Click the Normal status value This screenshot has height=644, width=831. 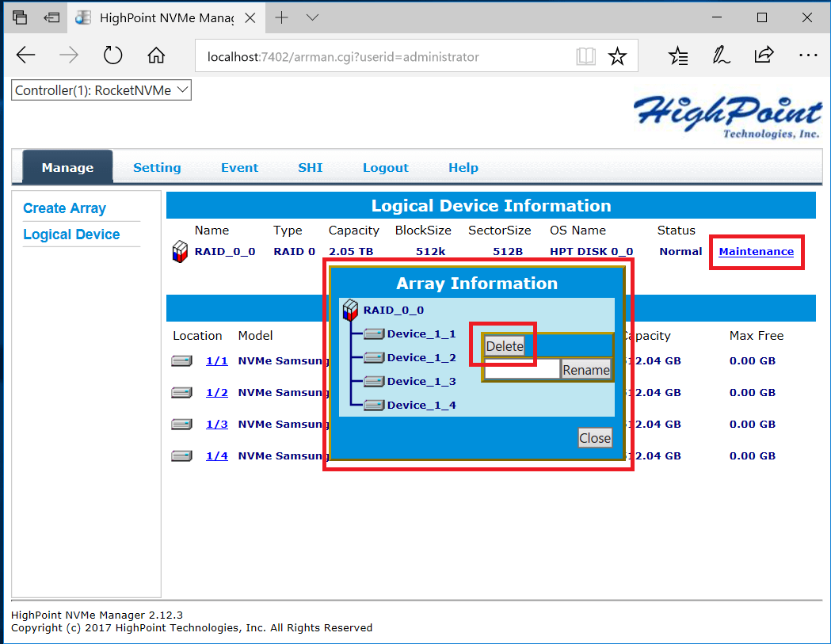pos(680,252)
